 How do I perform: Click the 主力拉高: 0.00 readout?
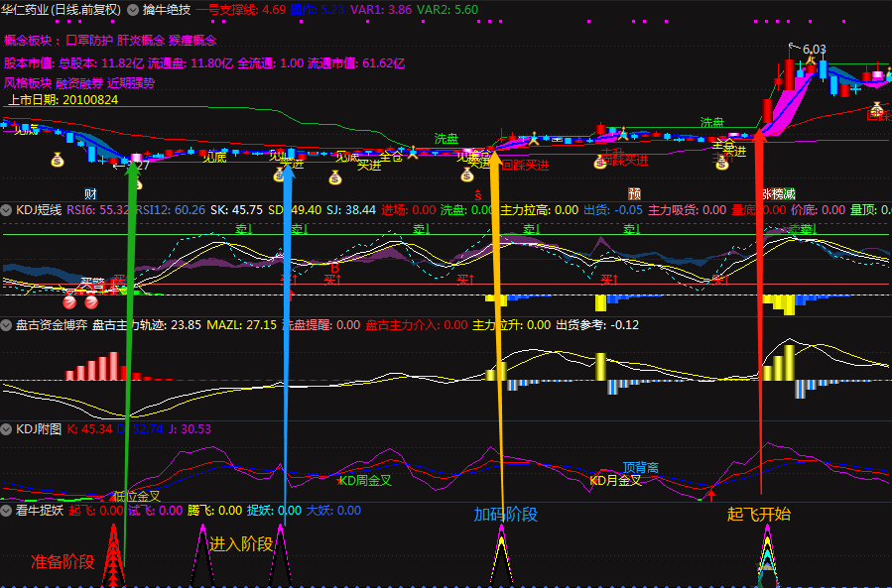coord(540,210)
